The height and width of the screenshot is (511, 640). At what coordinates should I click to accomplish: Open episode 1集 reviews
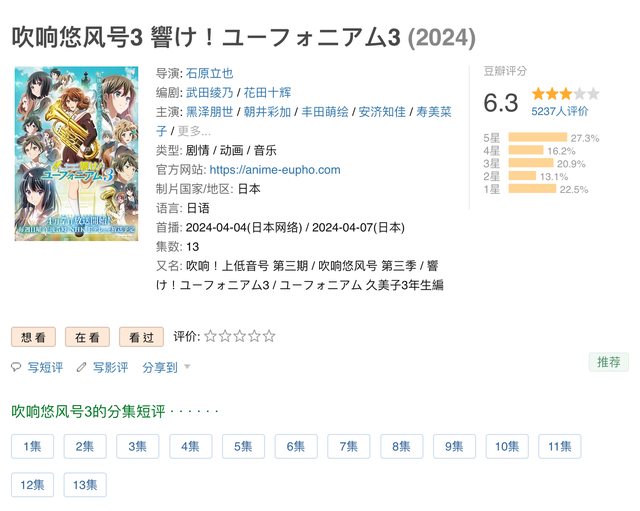pyautogui.click(x=32, y=446)
